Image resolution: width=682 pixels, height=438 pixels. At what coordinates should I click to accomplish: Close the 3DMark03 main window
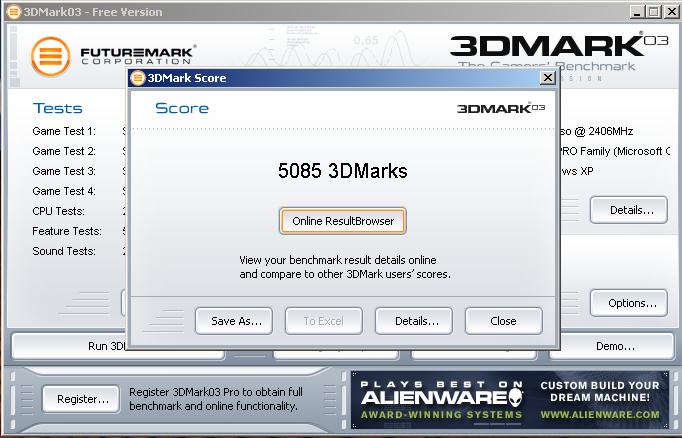click(x=671, y=12)
